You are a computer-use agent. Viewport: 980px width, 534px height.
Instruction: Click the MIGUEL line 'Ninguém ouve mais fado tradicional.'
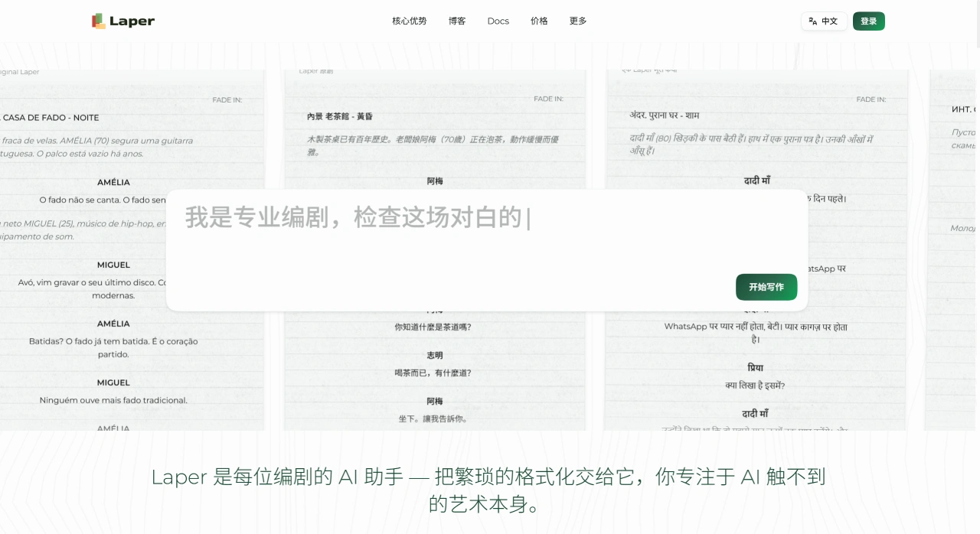(113, 400)
